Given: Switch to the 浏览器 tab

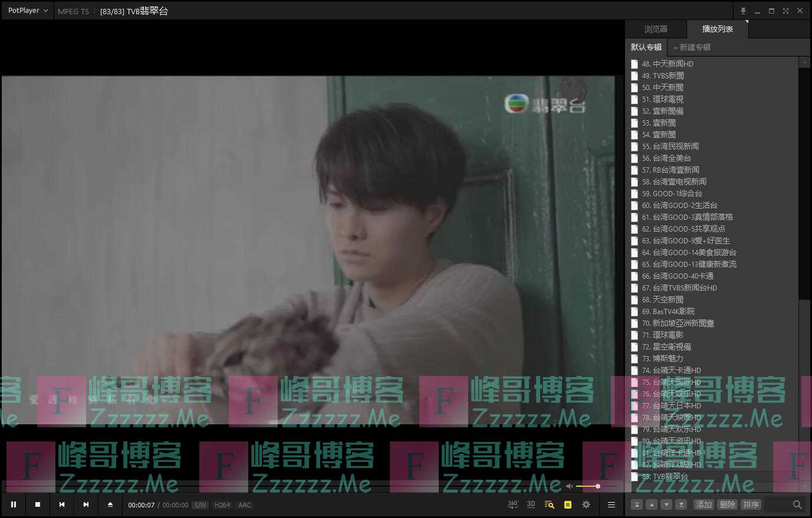Looking at the screenshot, I should coord(656,29).
